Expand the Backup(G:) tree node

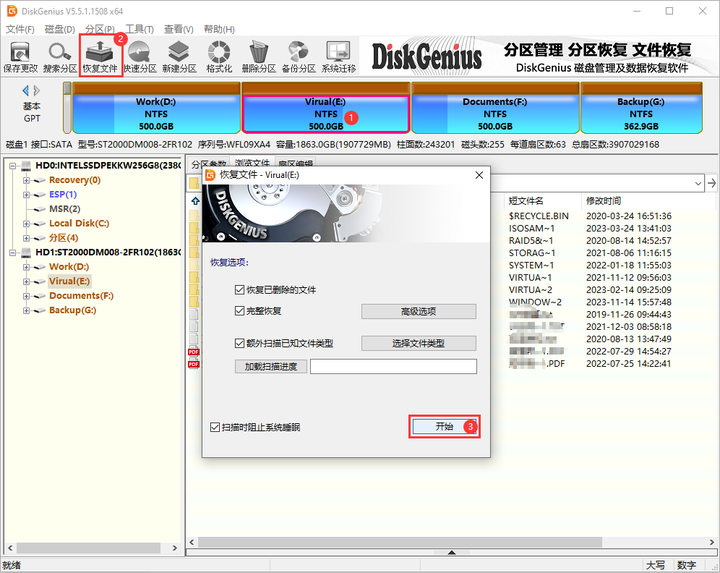click(27, 310)
